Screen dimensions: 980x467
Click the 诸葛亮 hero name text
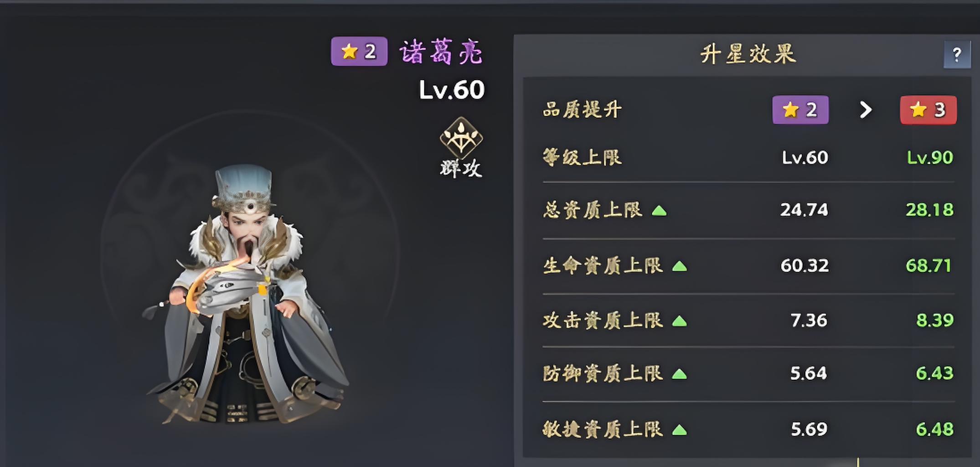pos(441,52)
